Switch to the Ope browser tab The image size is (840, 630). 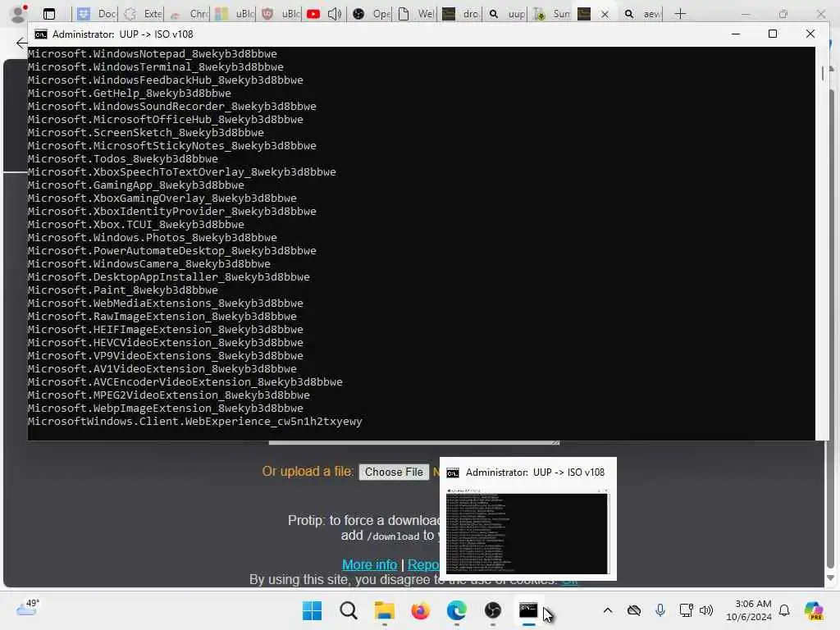(372, 14)
